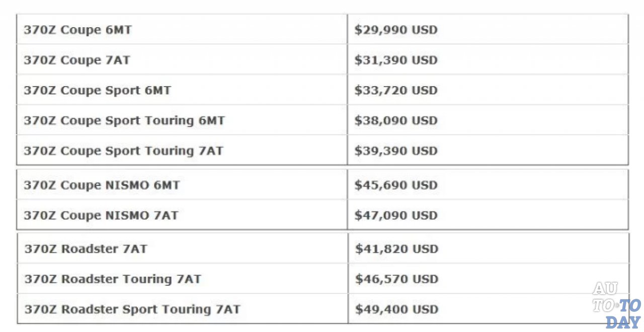This screenshot has height=332, width=644.
Task: Select the 370Z Coupe 7AT row label
Action: pos(76,60)
